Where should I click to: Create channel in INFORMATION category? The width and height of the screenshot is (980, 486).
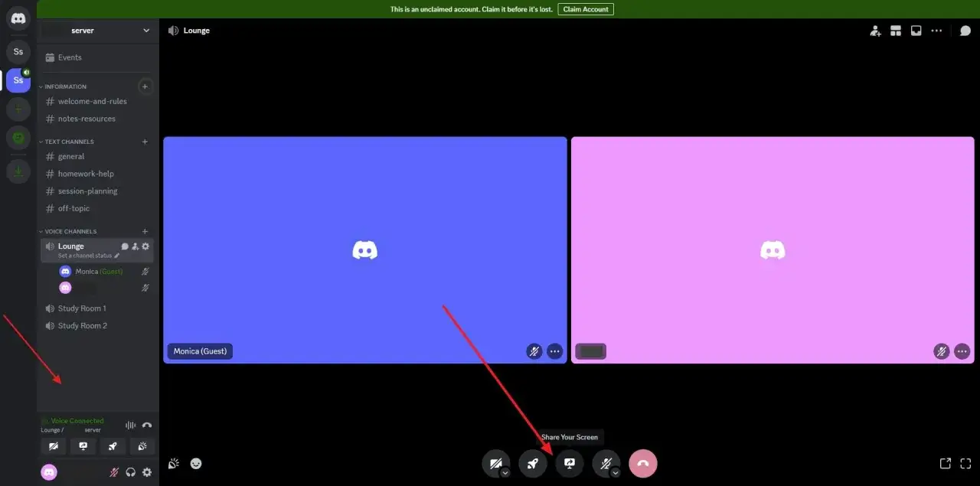(x=145, y=86)
